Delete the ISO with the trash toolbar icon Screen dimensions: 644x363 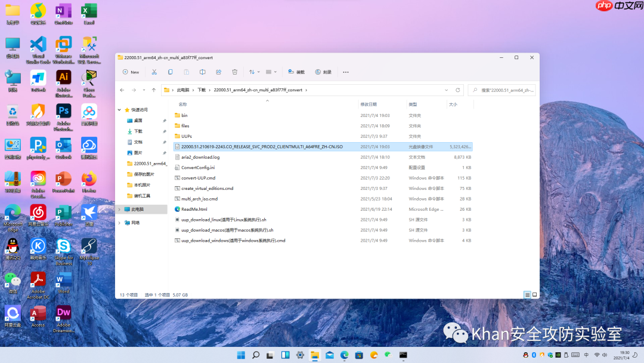pyautogui.click(x=234, y=72)
